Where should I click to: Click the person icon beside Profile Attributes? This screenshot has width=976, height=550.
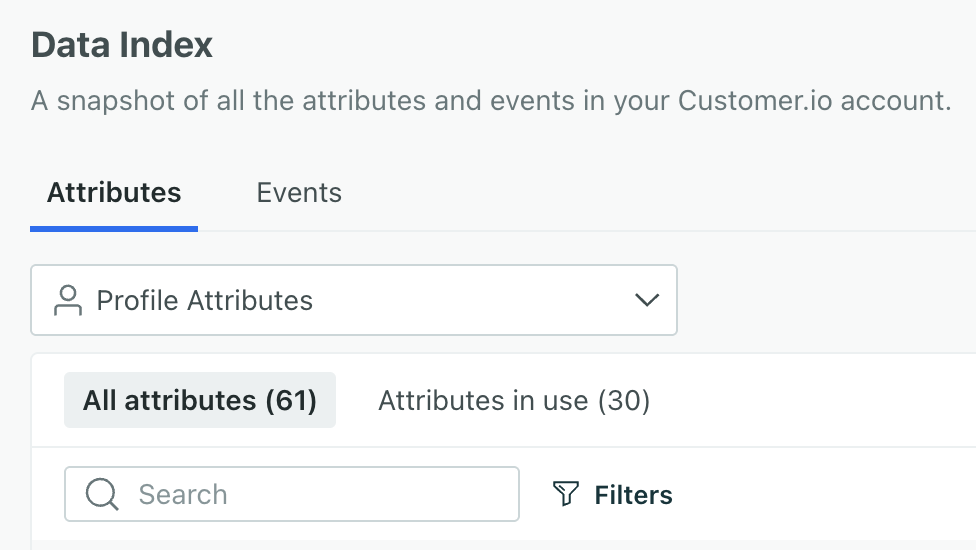click(68, 300)
